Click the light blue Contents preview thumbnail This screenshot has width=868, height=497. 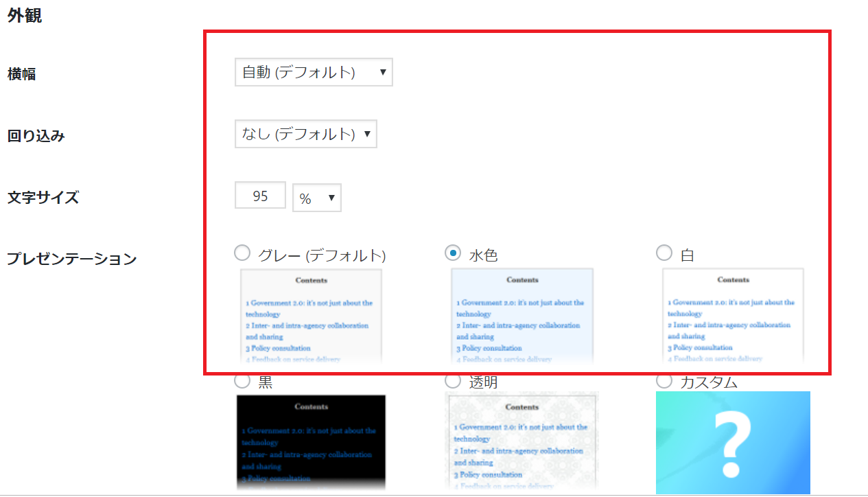click(x=521, y=316)
